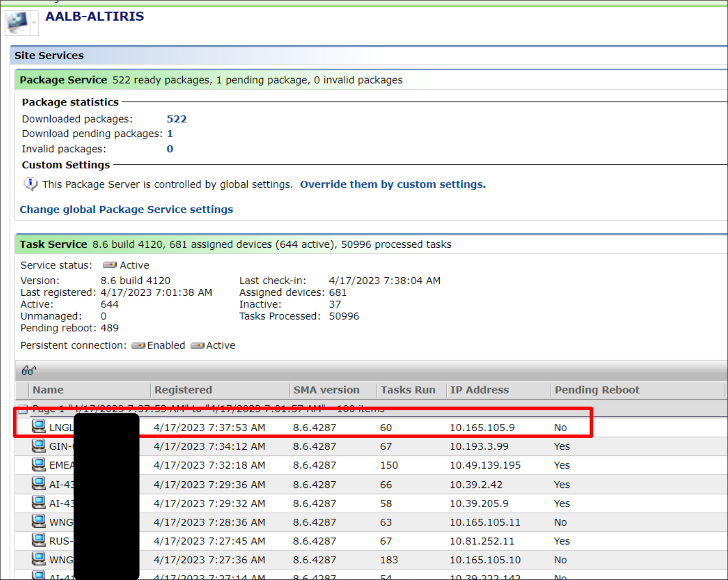Click the Last registered value 4/17/2023 7:01:38 AM
Viewport: 728px width, 580px height.
[156, 292]
